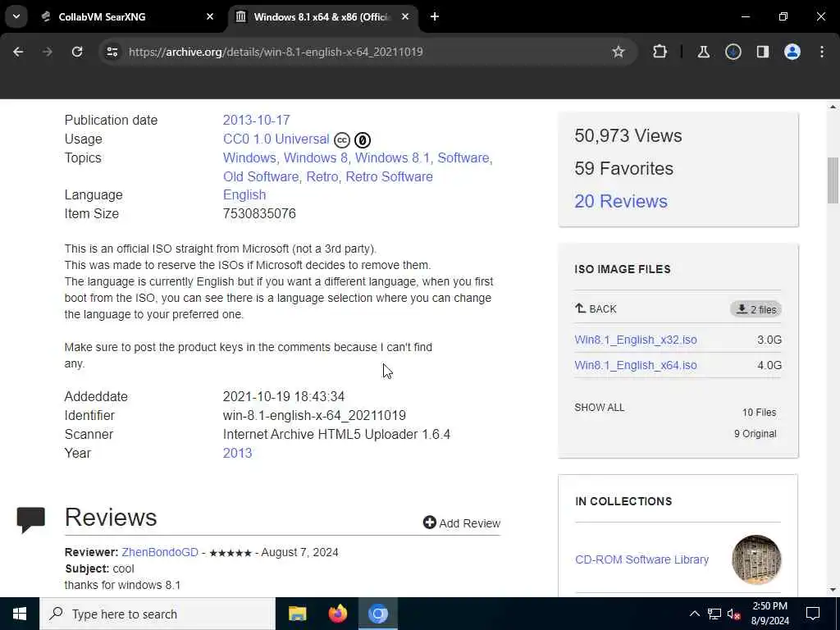Launch Firefox from the taskbar
This screenshot has height=630, width=840.
[x=337, y=614]
